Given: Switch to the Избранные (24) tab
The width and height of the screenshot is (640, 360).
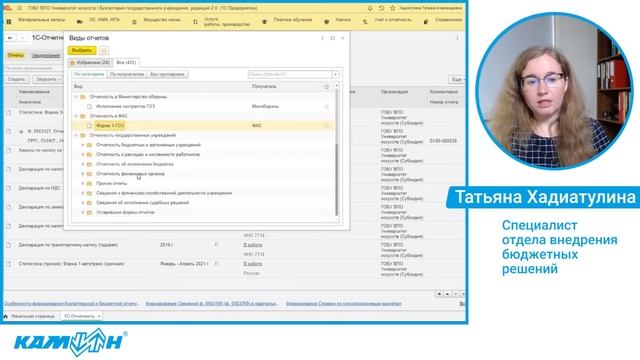Looking at the screenshot, I should [90, 62].
